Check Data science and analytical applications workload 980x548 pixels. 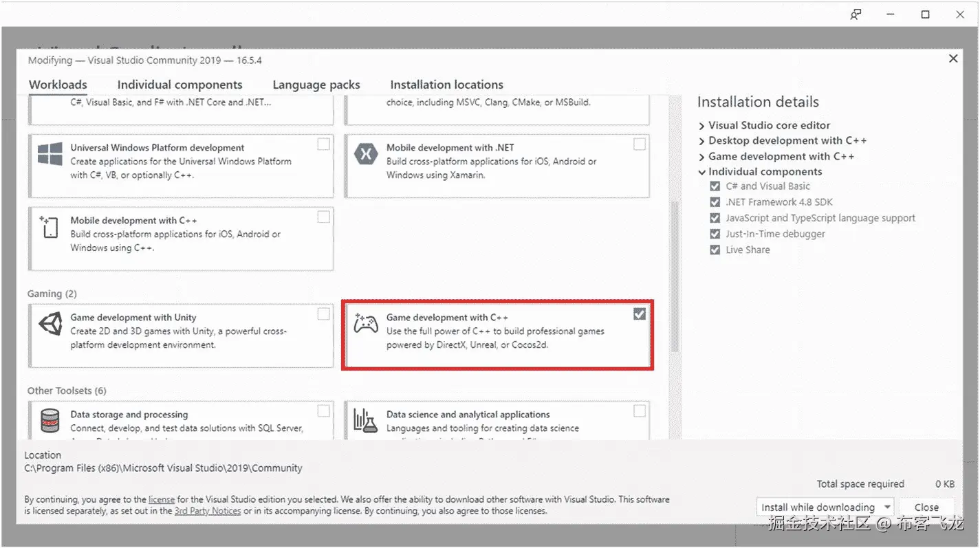coord(640,411)
